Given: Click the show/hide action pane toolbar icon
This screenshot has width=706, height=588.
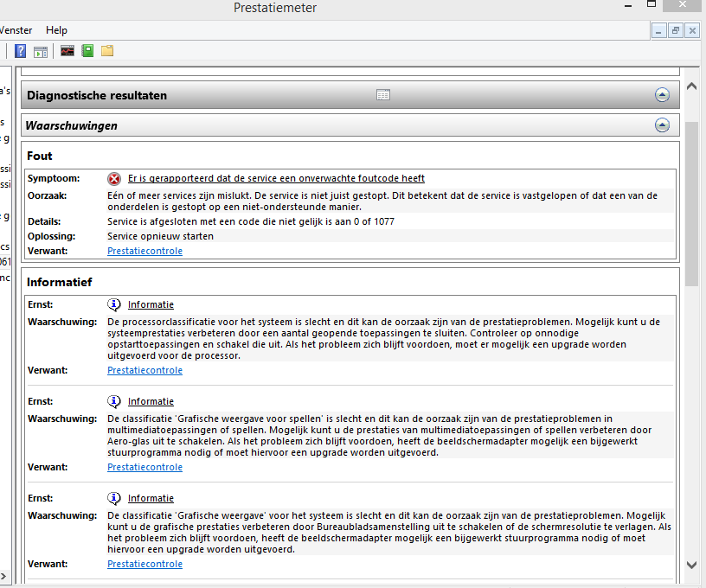Looking at the screenshot, I should click(41, 52).
